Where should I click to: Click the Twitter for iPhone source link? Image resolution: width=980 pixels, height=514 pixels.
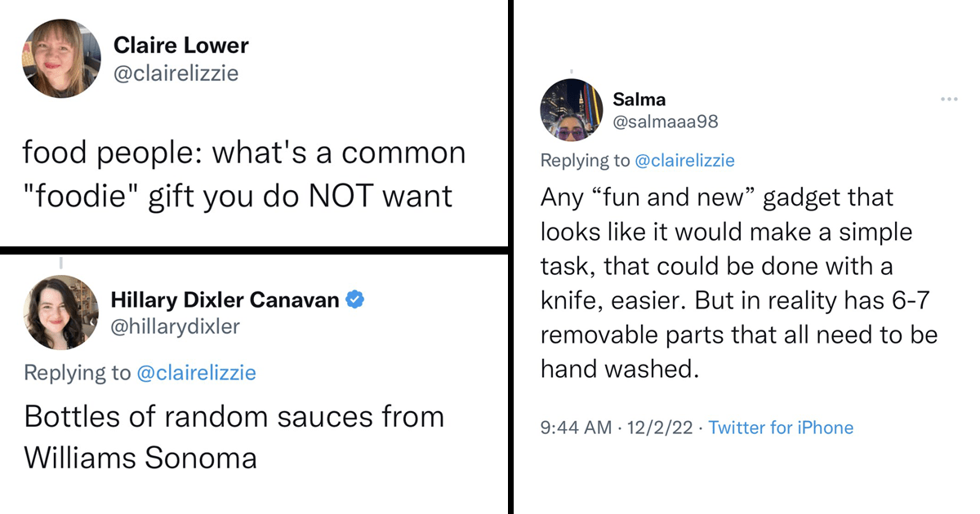[781, 428]
